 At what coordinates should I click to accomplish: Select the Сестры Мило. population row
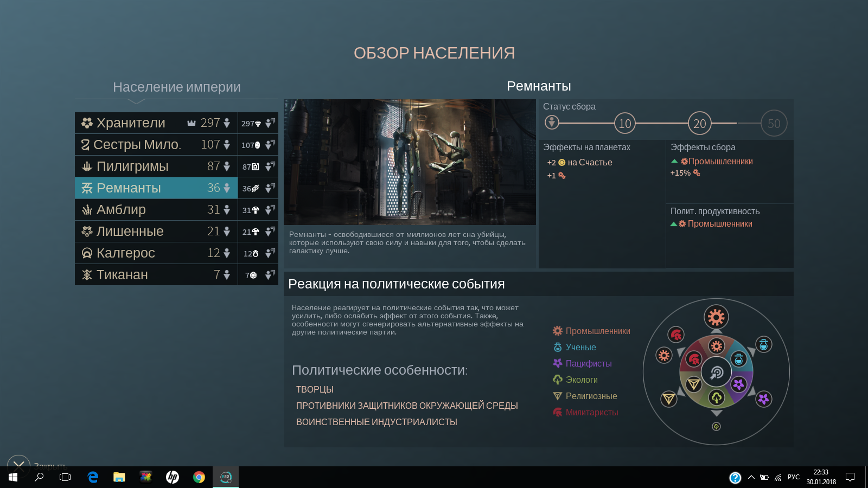point(156,145)
